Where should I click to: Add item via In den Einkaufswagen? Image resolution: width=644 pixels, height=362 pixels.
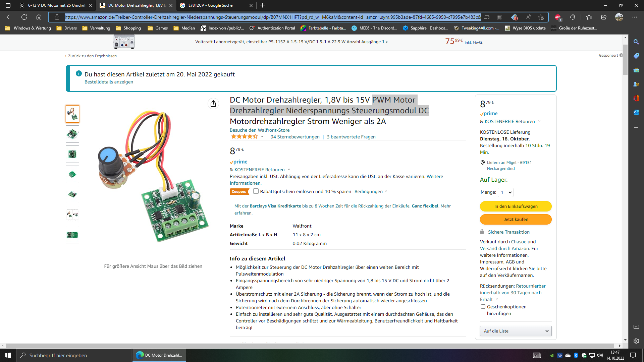[x=516, y=206]
